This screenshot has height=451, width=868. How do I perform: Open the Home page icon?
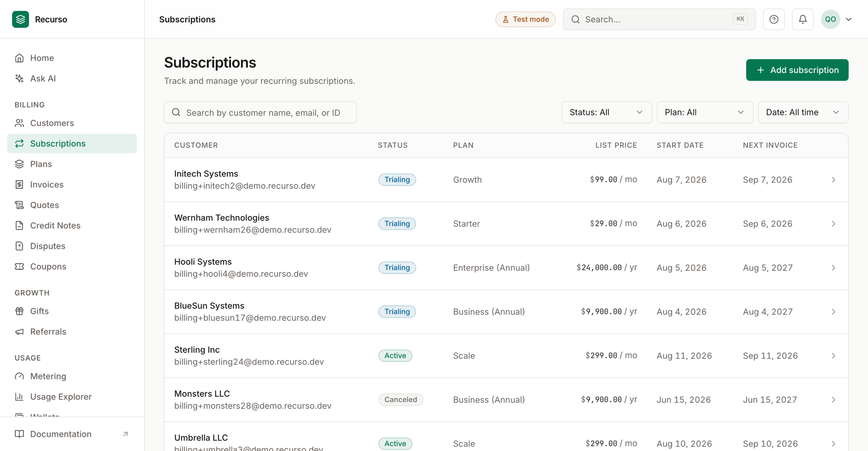pyautogui.click(x=19, y=58)
